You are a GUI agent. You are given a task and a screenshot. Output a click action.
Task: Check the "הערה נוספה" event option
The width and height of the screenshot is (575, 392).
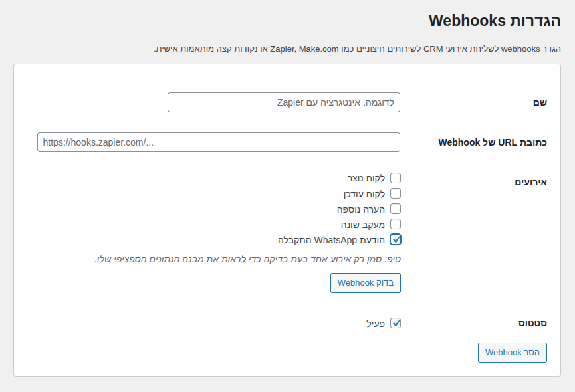click(x=396, y=209)
